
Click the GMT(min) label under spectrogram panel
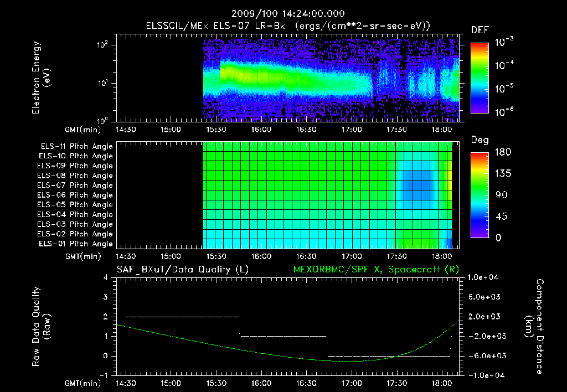pyautogui.click(x=83, y=130)
